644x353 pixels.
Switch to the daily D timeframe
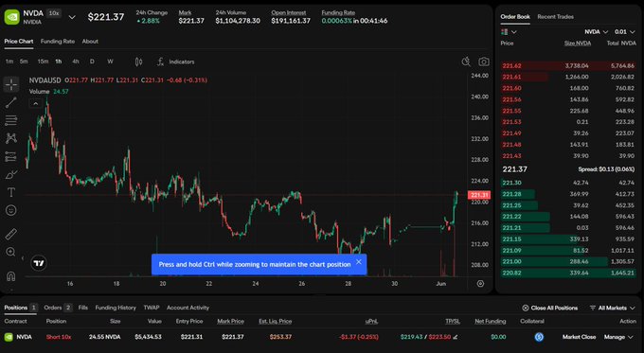[x=92, y=62]
